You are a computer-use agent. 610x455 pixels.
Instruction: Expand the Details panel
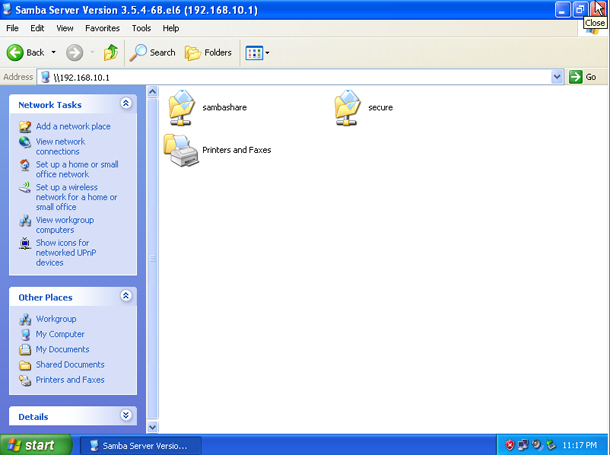point(126,416)
